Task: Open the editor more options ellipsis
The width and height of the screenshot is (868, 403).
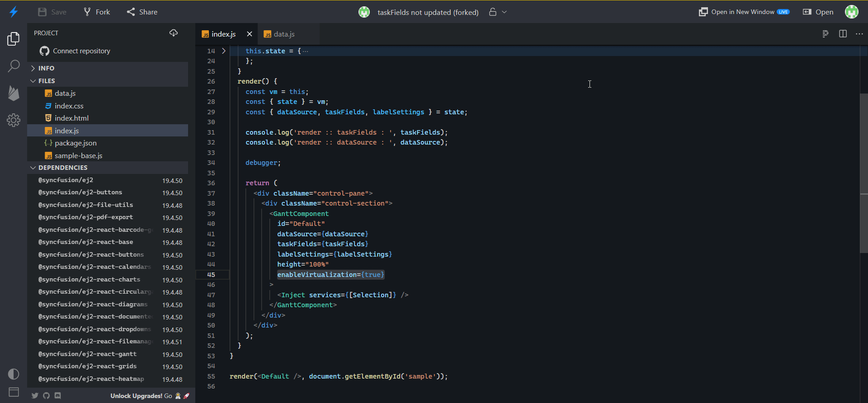Action: pos(859,34)
